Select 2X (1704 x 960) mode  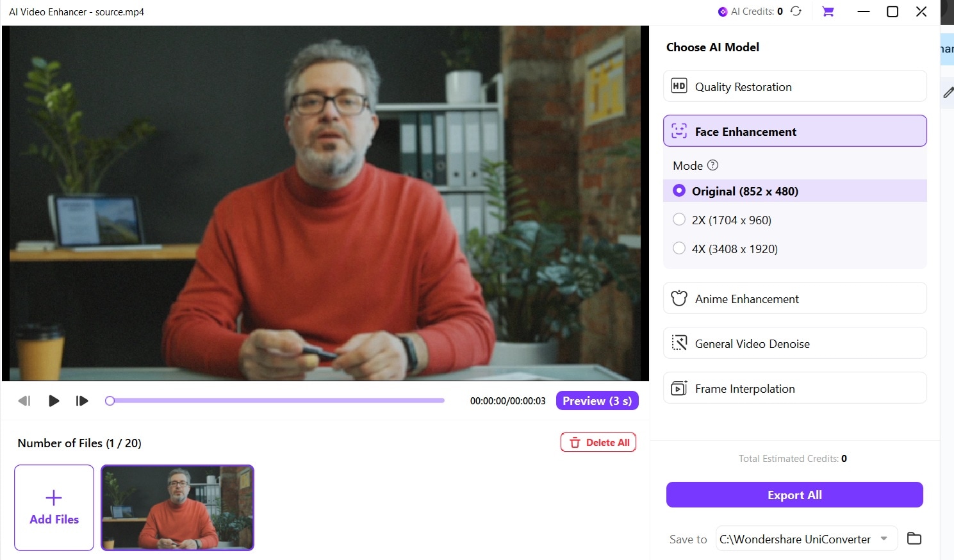point(679,220)
